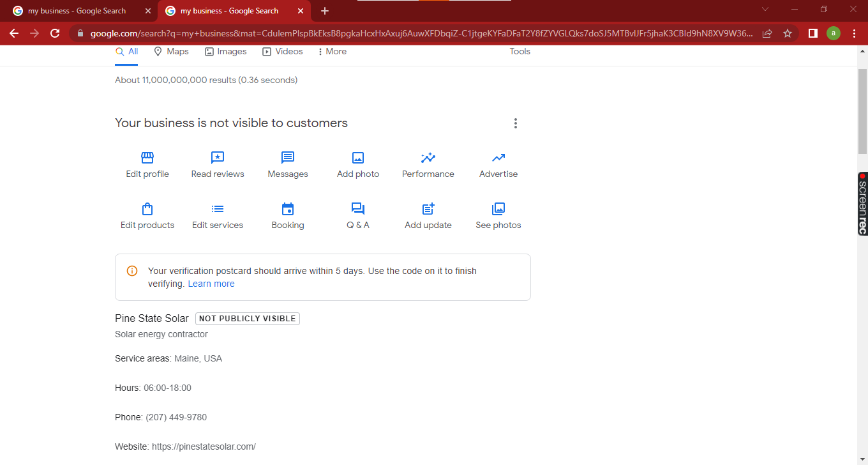Click the orange verification info icon
Viewport: 868px width, 465px height.
[x=132, y=271]
